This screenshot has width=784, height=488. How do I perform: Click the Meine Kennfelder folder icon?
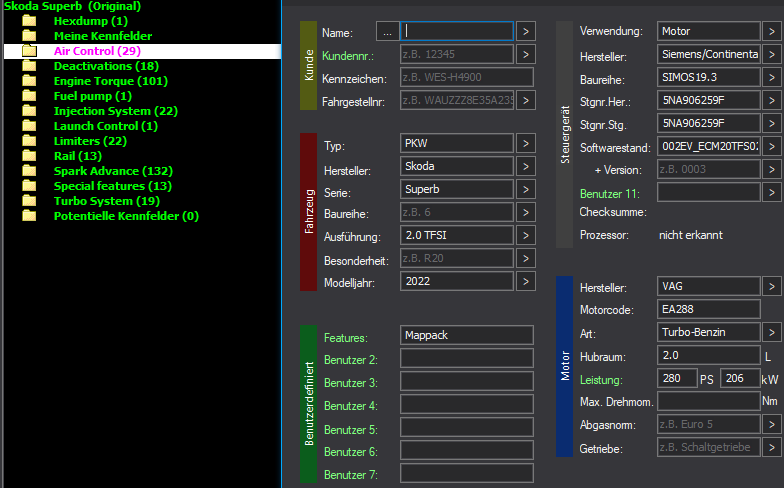pos(30,36)
